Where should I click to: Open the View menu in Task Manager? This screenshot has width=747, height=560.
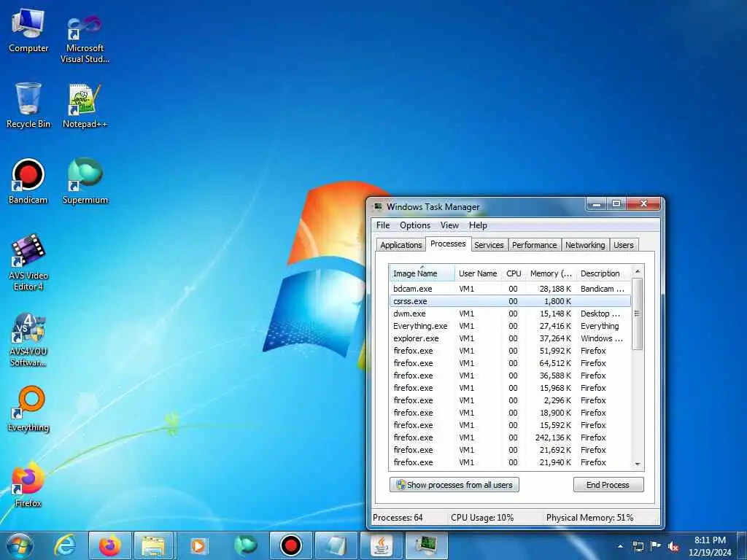point(449,225)
